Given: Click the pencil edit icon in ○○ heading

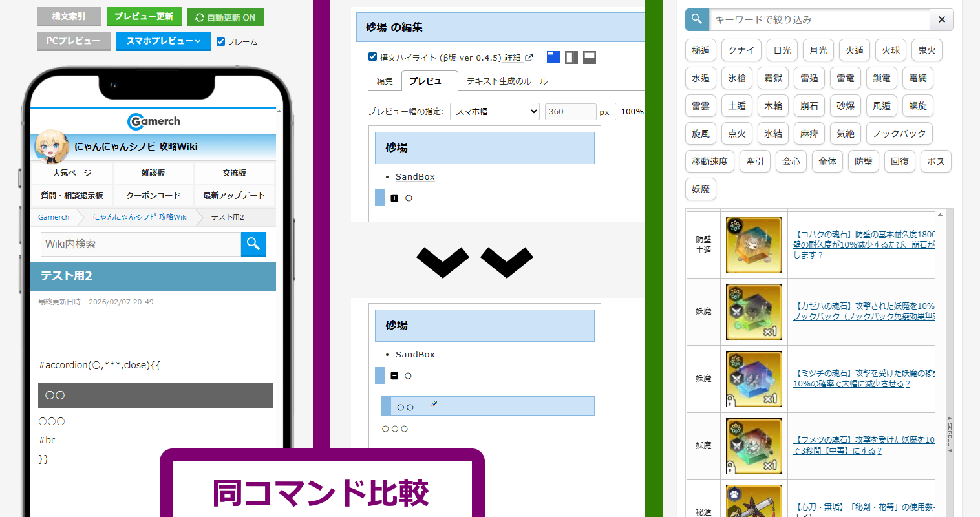Looking at the screenshot, I should (x=434, y=404).
